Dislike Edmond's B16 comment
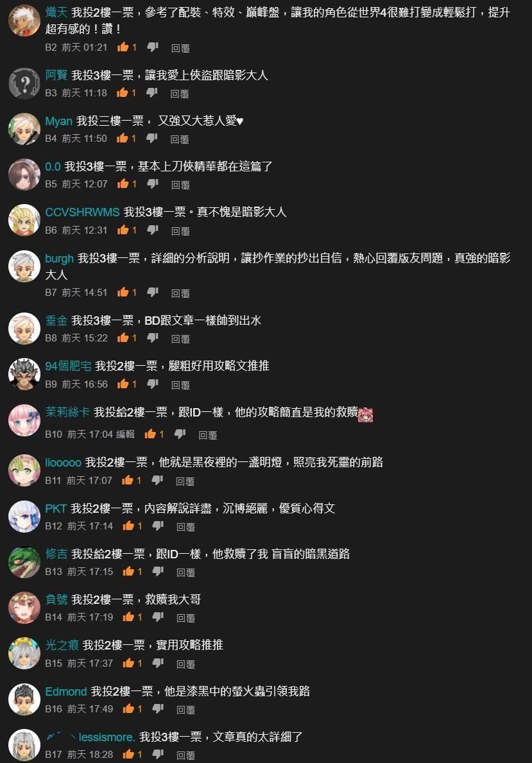This screenshot has height=763, width=532. tap(159, 708)
